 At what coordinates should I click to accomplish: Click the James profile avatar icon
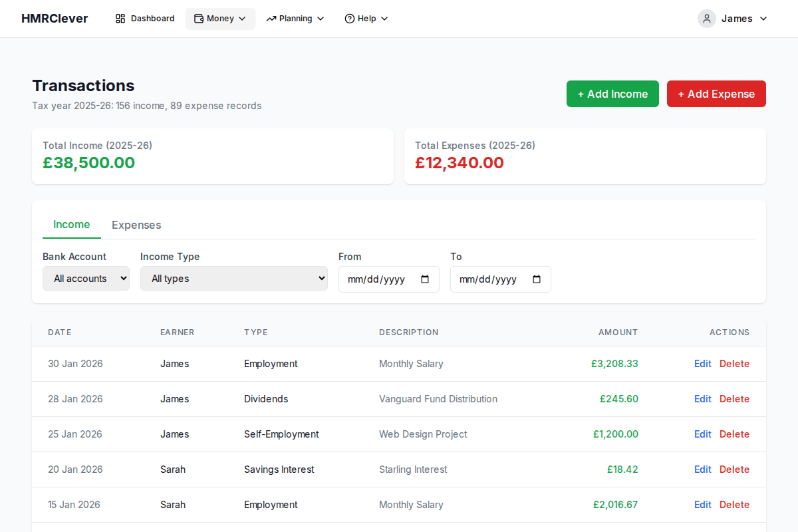pyautogui.click(x=706, y=18)
